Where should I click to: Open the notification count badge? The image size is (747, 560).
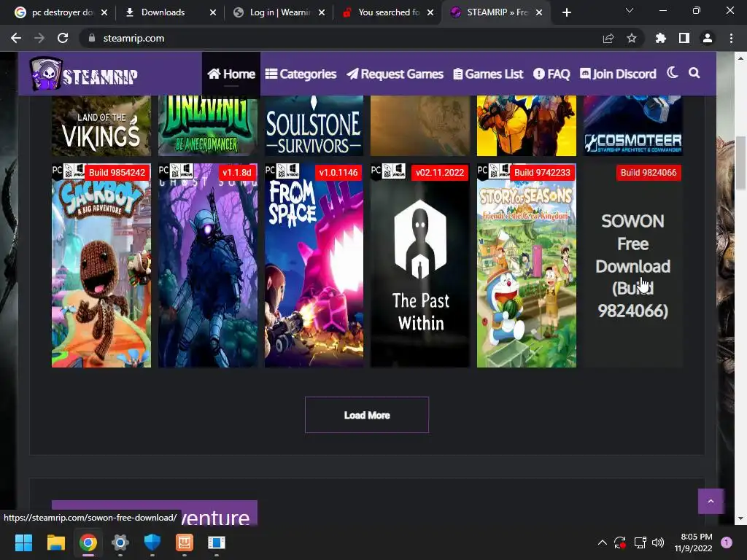[x=727, y=542]
